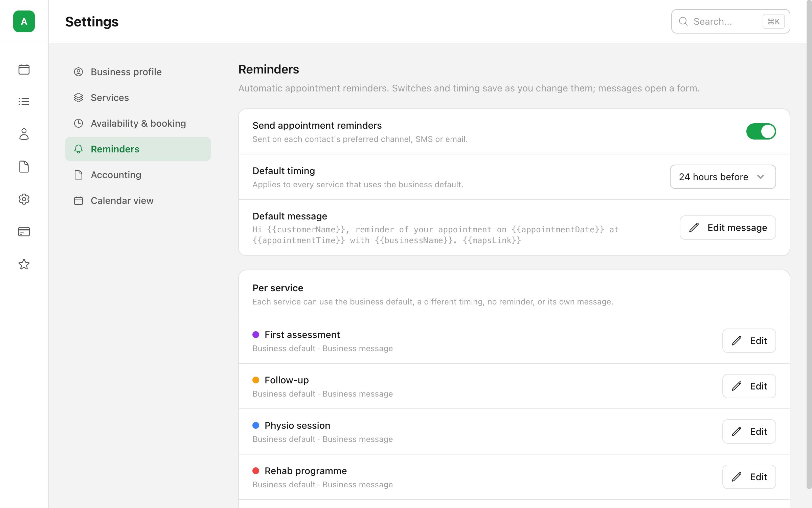This screenshot has height=508, width=812.
Task: Click the bell icon beside Reminders
Action: pos(78,149)
